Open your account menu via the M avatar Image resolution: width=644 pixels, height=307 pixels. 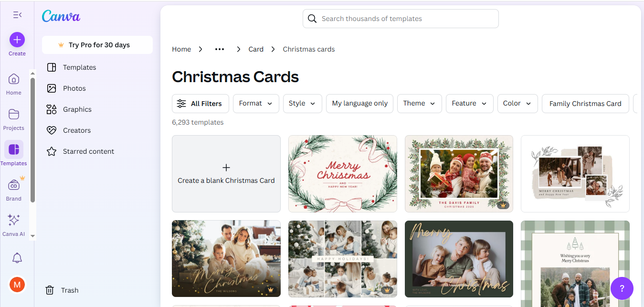tap(17, 285)
